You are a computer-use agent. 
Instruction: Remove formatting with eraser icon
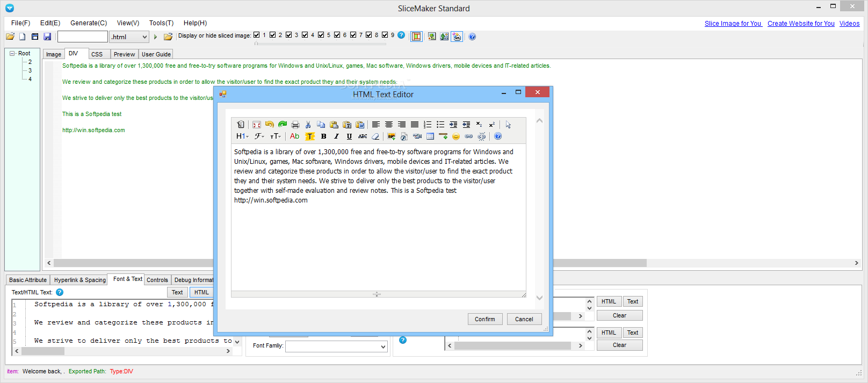tap(375, 136)
